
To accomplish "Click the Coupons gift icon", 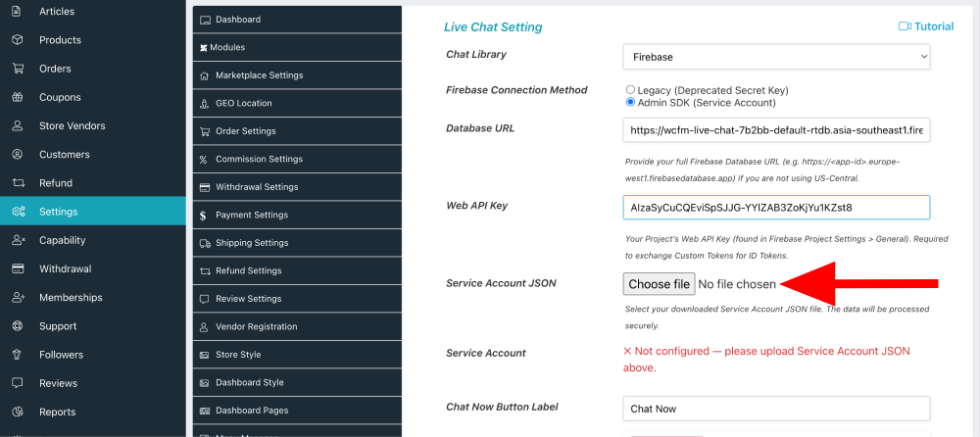I will pos(18,97).
